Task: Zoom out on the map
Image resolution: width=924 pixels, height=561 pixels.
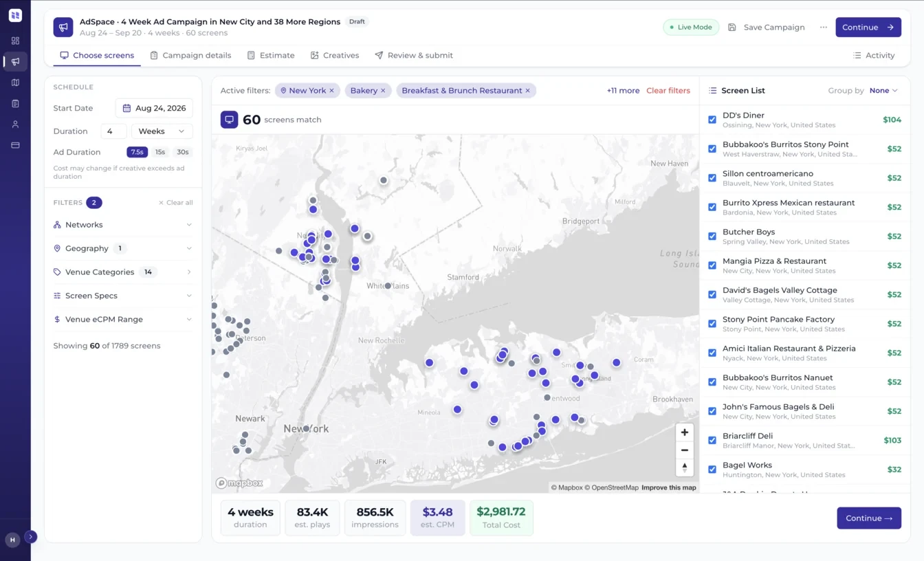Action: 684,450
